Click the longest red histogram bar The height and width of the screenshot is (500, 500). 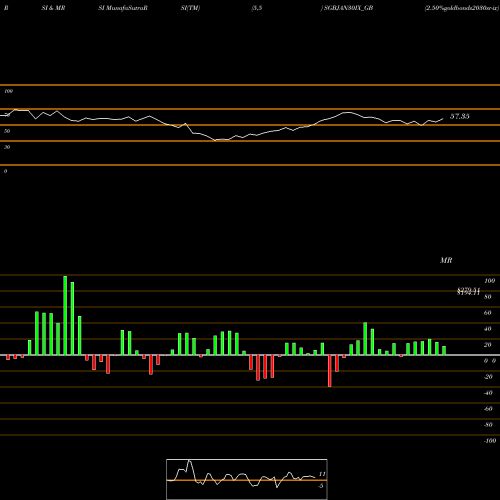[330, 371]
